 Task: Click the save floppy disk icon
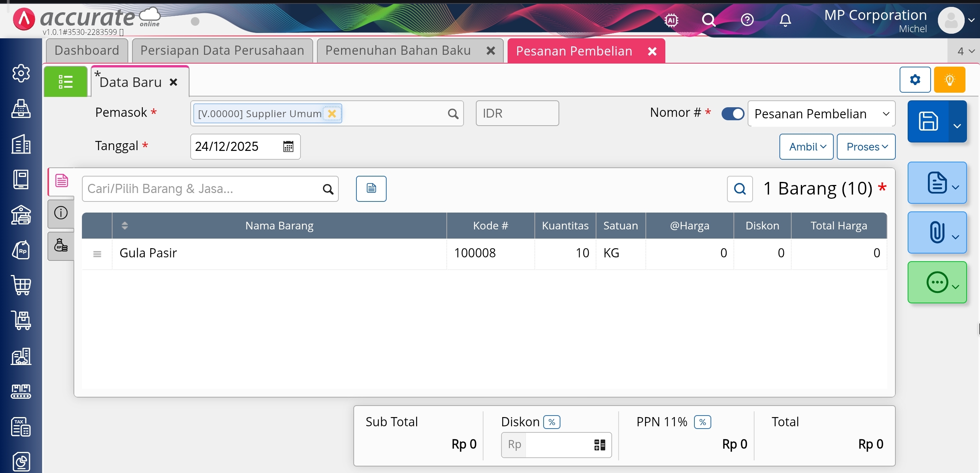[928, 121]
